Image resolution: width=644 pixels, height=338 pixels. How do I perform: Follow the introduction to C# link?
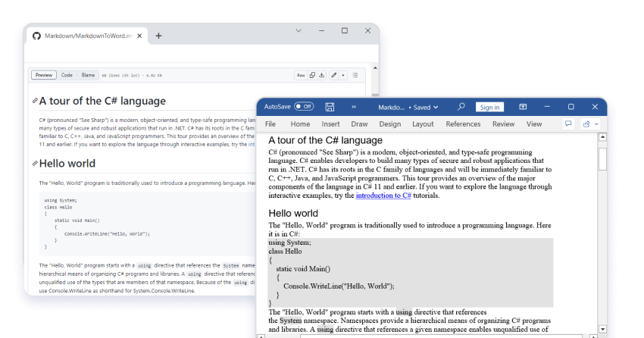(x=383, y=196)
